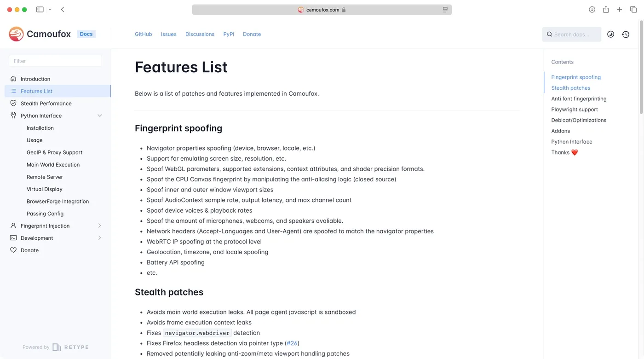Click the lock icon in address bar

click(x=344, y=10)
